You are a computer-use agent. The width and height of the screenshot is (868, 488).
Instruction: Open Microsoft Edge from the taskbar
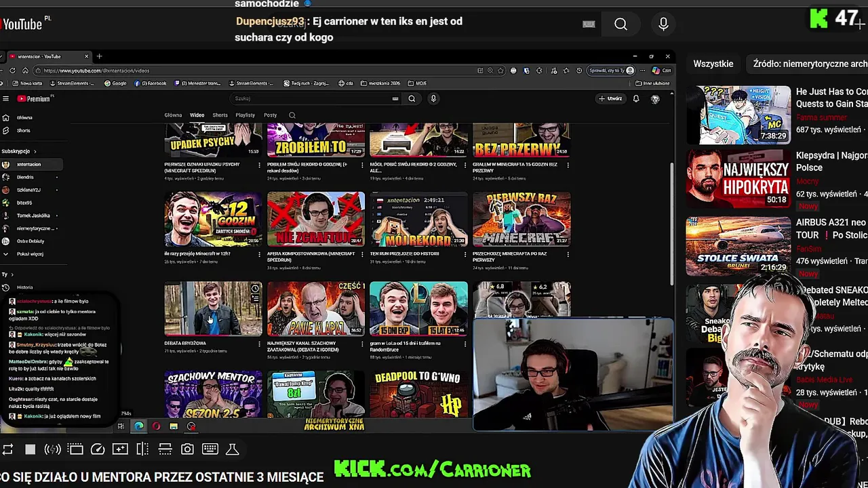pos(139,426)
